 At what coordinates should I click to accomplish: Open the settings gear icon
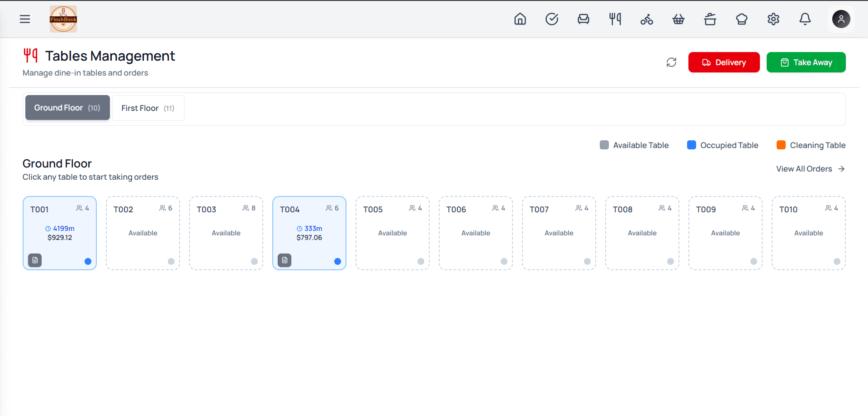point(773,19)
